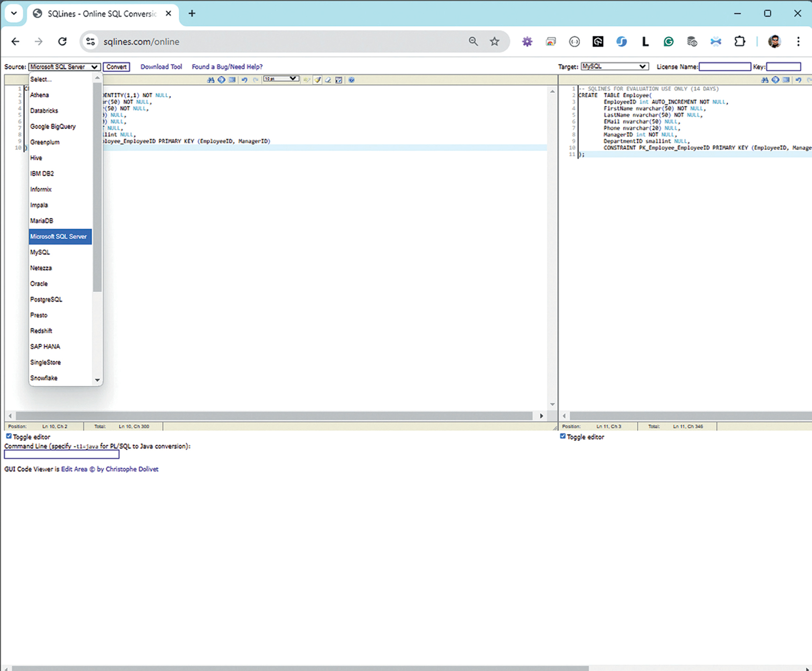Click the faded change-smooth-selection icon in source toolbar
The image size is (812, 671).
point(307,80)
